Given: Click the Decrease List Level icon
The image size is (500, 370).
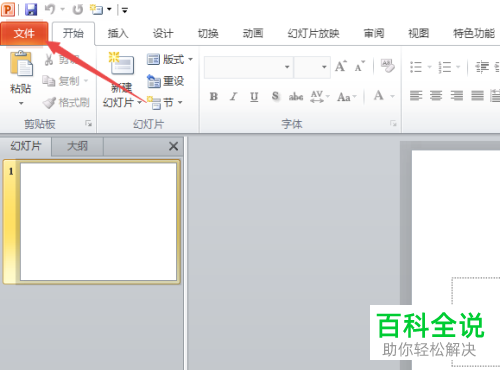Looking at the screenshot, I should point(482,67).
